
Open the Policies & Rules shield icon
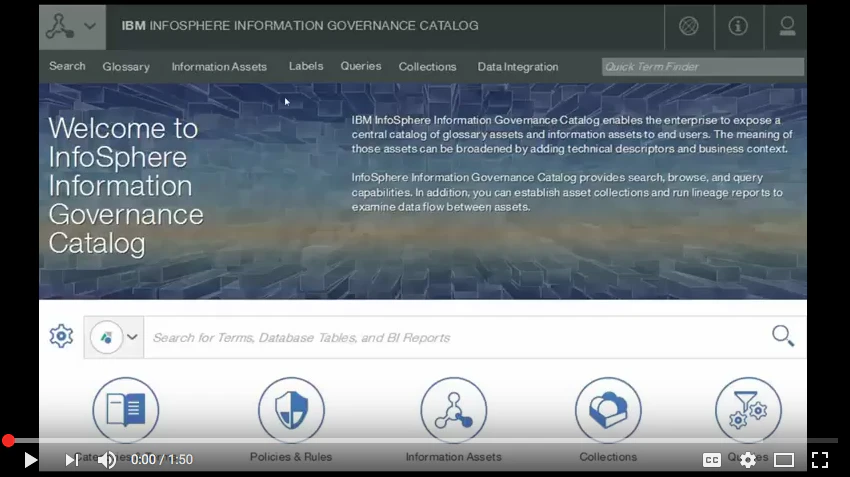point(291,410)
